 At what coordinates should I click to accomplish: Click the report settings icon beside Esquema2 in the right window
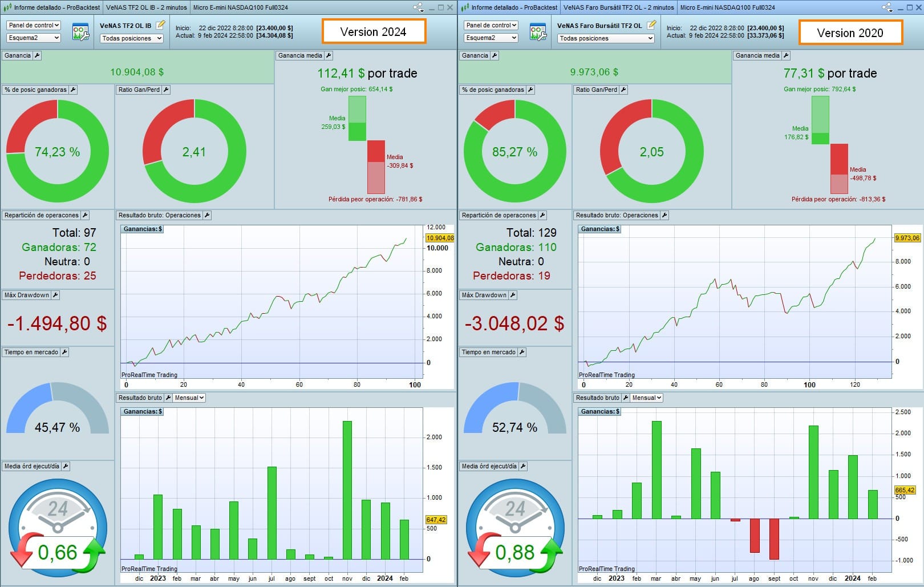538,32
